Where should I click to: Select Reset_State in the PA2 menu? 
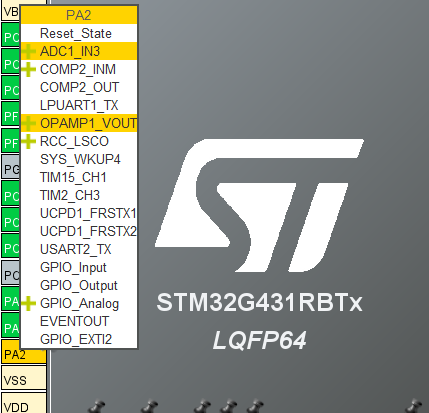click(79, 33)
